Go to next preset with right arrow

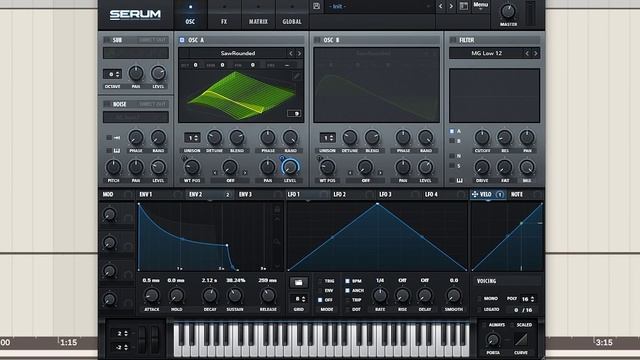451,6
